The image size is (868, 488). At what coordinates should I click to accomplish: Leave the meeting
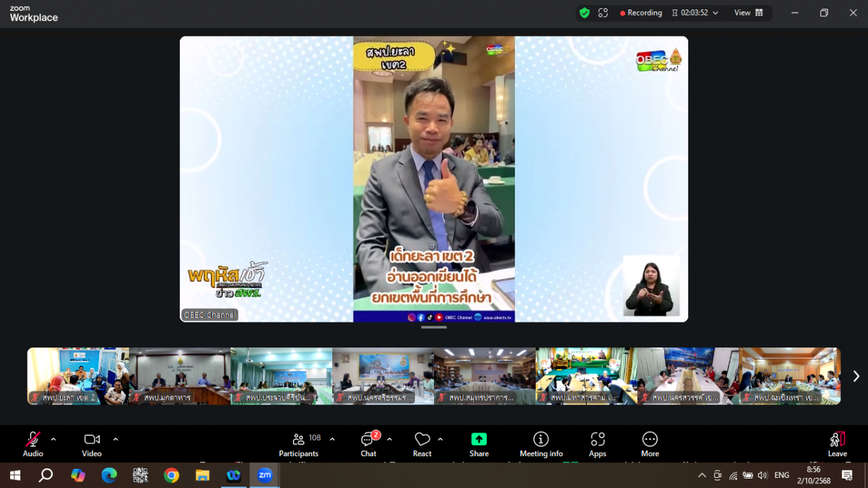pyautogui.click(x=837, y=444)
